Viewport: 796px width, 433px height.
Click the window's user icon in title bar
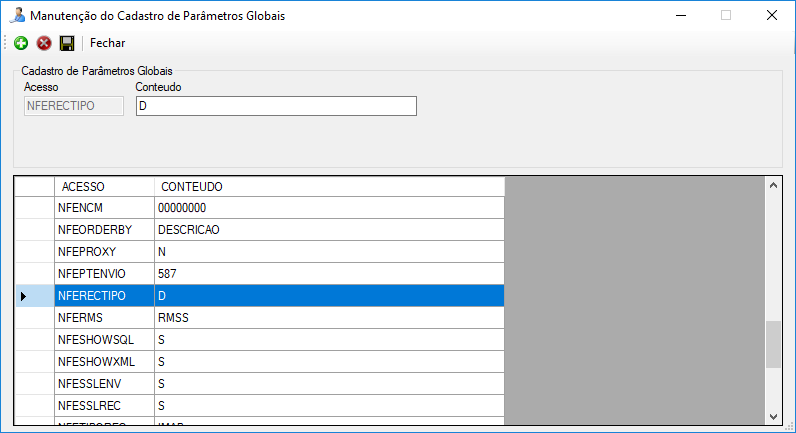(16, 16)
